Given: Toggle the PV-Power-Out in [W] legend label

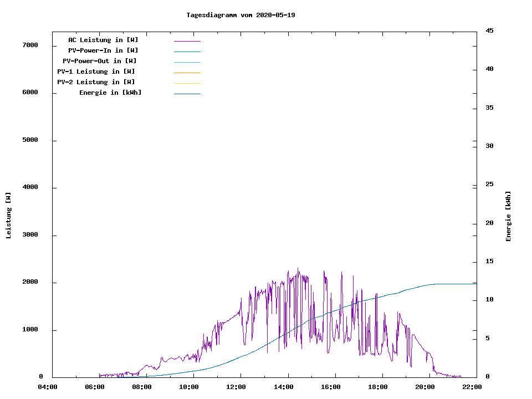Looking at the screenshot, I should tap(100, 61).
